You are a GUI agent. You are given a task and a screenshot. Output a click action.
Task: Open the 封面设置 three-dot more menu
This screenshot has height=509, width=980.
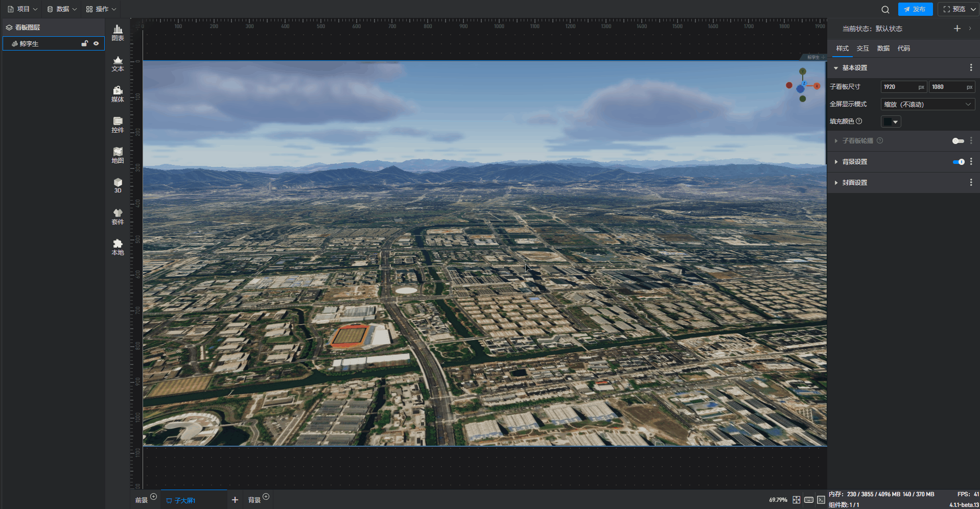[x=971, y=182]
